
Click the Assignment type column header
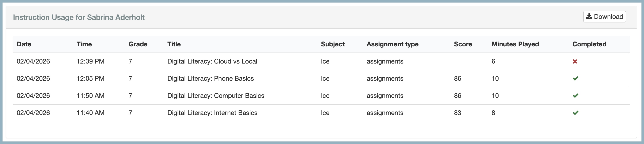[x=392, y=44]
